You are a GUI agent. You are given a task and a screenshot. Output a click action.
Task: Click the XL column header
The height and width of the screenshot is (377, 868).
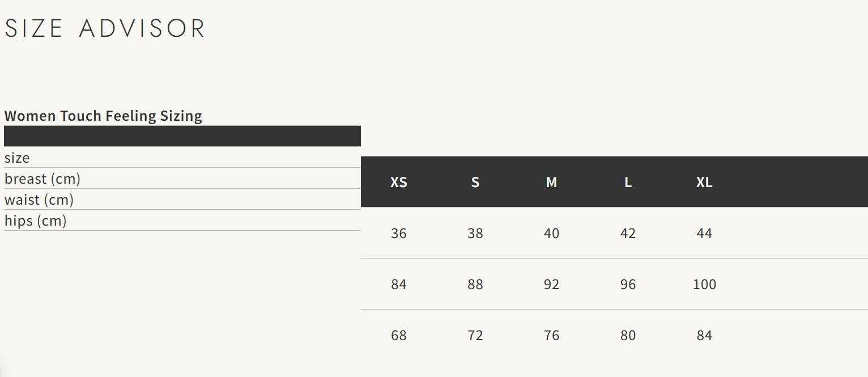pos(704,182)
